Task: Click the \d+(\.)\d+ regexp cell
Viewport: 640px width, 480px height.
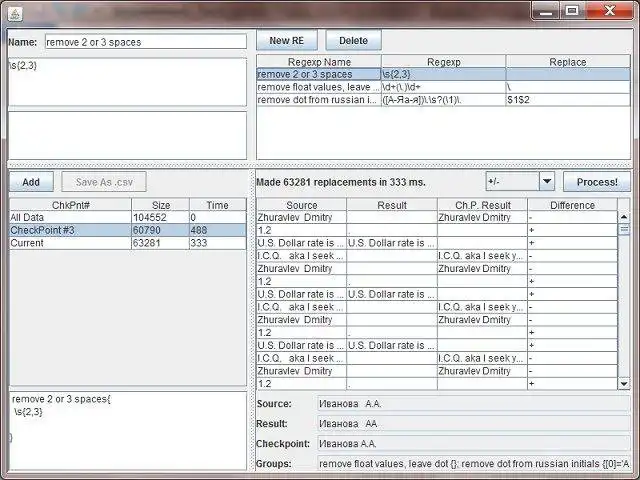Action: coord(444,87)
